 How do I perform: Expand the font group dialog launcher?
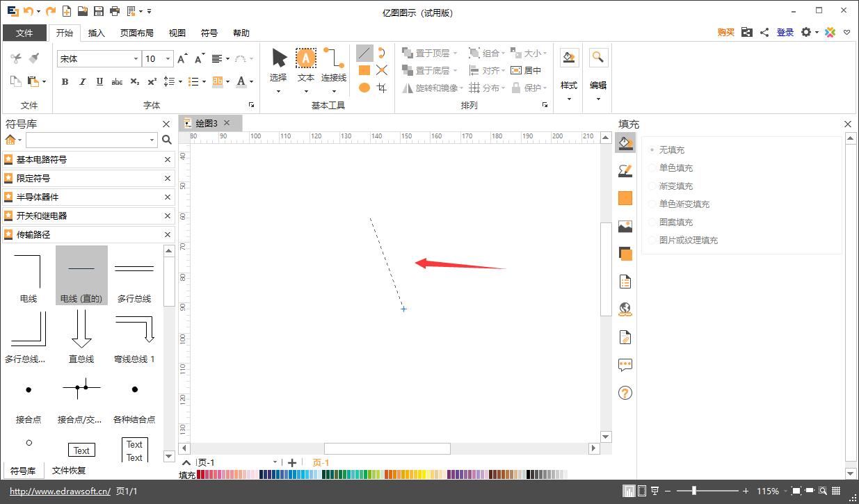251,105
